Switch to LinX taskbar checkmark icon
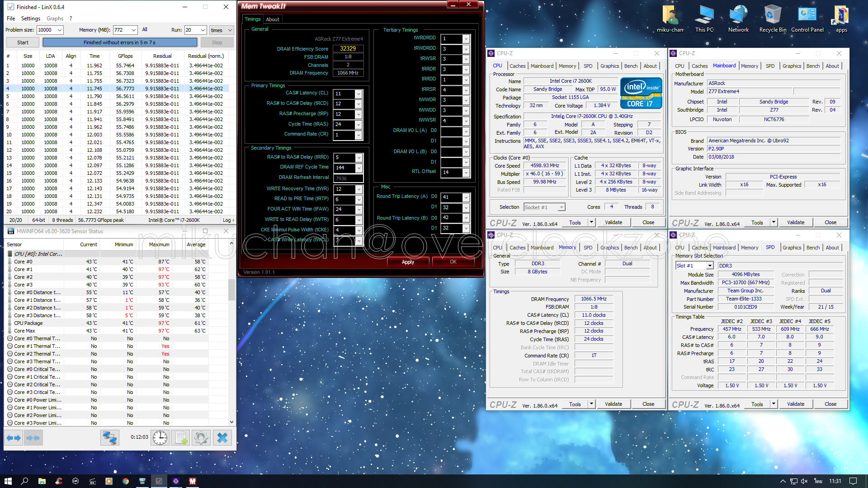 pos(159,481)
